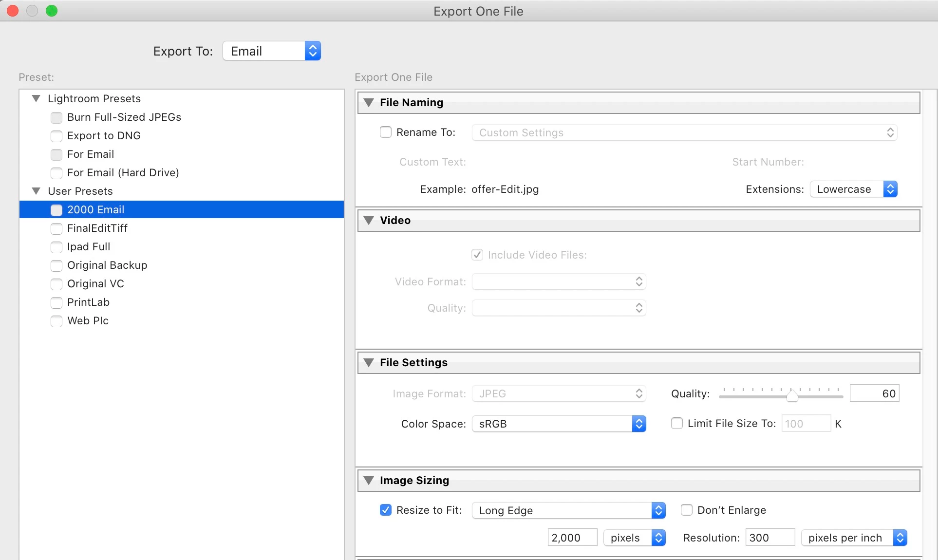
Task: Collapse the Video section triangle
Action: (x=369, y=221)
